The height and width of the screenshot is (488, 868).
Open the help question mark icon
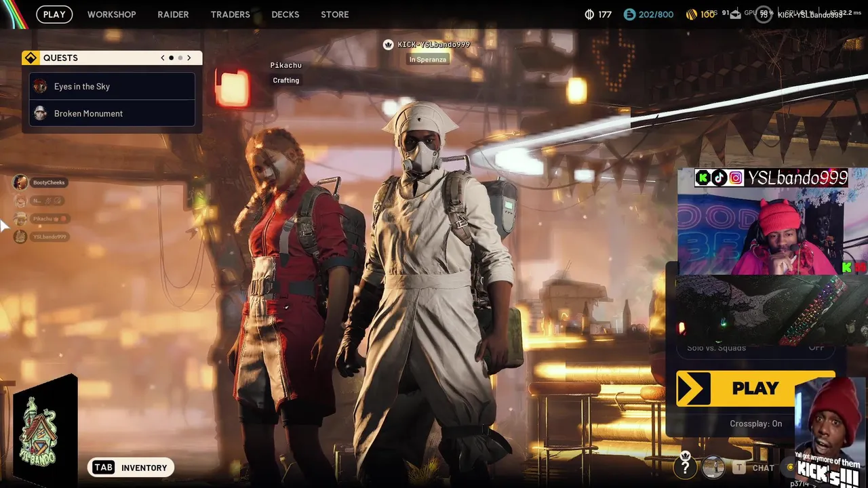[686, 466]
